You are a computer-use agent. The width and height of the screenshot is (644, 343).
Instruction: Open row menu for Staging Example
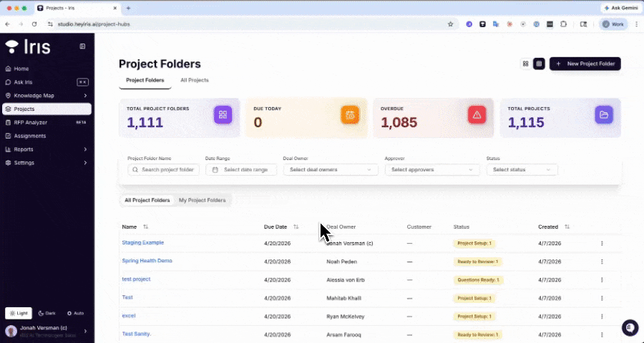[x=602, y=243]
